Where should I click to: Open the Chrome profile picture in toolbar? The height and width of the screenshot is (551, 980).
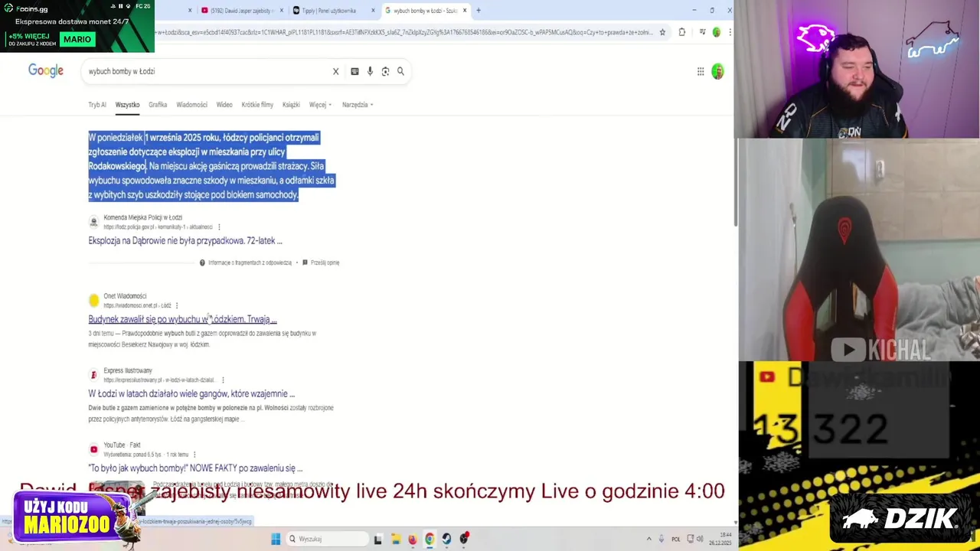[x=717, y=32]
